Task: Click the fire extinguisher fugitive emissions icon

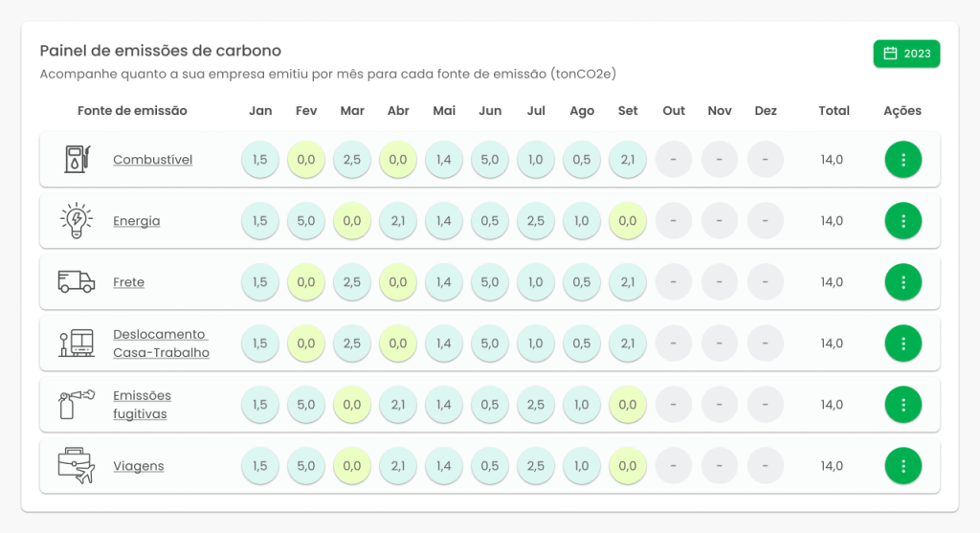Action: pyautogui.click(x=77, y=405)
